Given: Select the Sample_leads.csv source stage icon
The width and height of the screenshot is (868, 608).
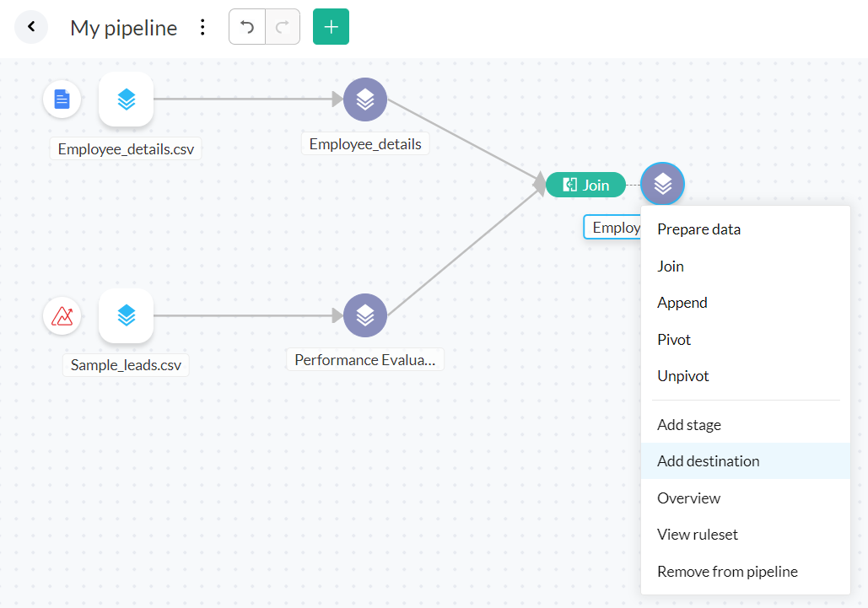Looking at the screenshot, I should (127, 316).
